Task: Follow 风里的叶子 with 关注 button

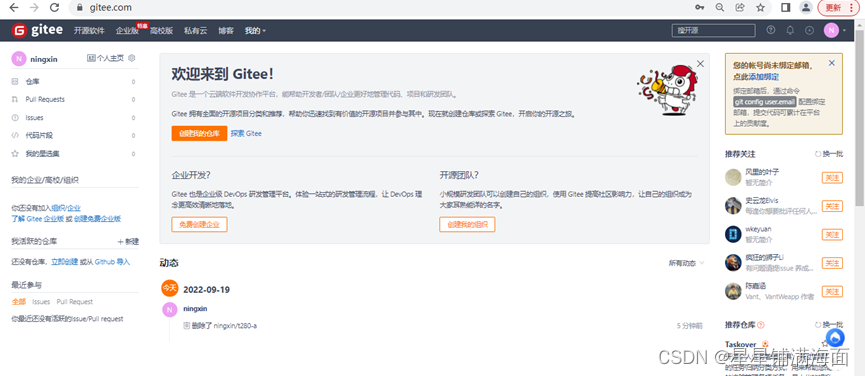Action: [832, 178]
